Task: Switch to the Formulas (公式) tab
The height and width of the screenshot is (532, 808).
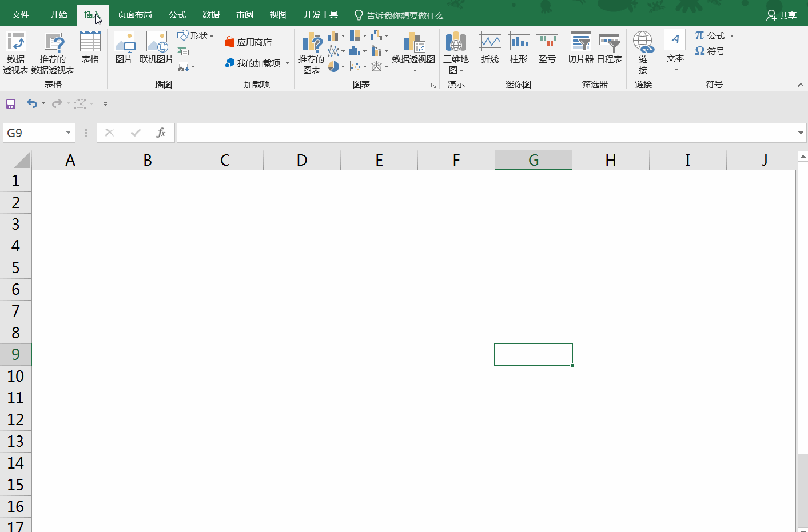Action: tap(177, 15)
